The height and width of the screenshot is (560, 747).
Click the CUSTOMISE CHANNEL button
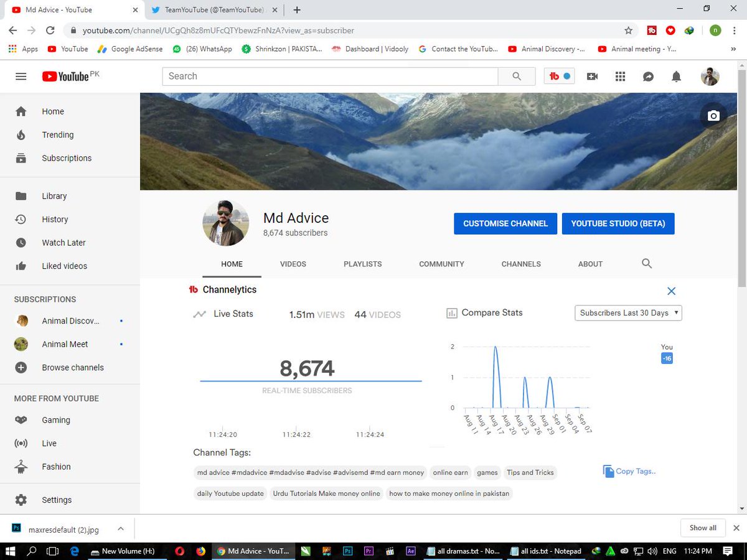[x=505, y=223]
